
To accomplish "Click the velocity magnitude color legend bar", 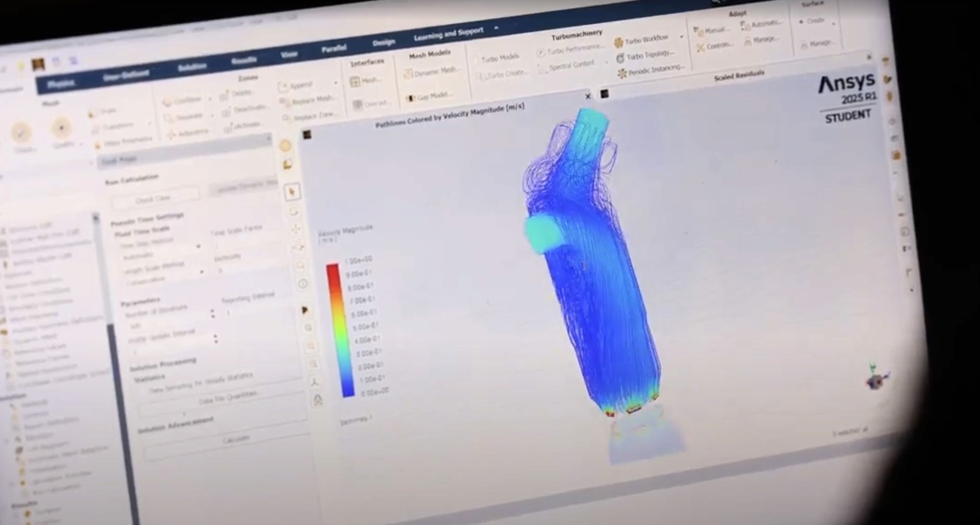I will click(340, 330).
